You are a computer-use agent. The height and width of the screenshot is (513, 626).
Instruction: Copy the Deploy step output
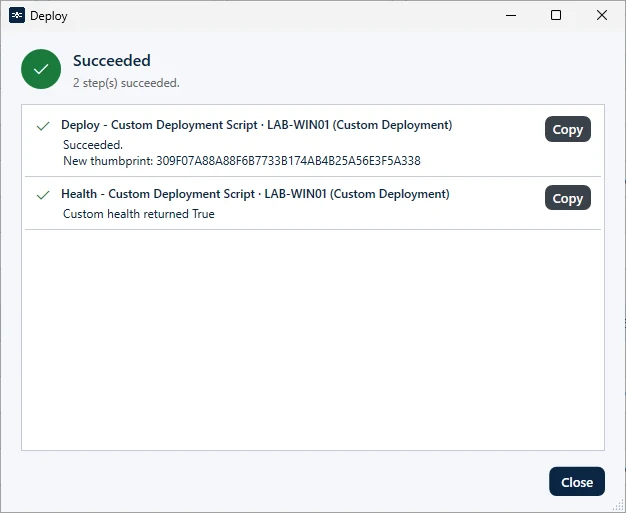pyautogui.click(x=568, y=129)
